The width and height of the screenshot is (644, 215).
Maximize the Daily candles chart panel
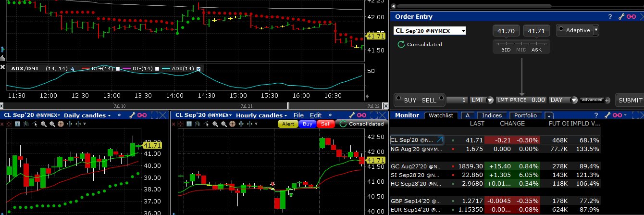pos(154,115)
